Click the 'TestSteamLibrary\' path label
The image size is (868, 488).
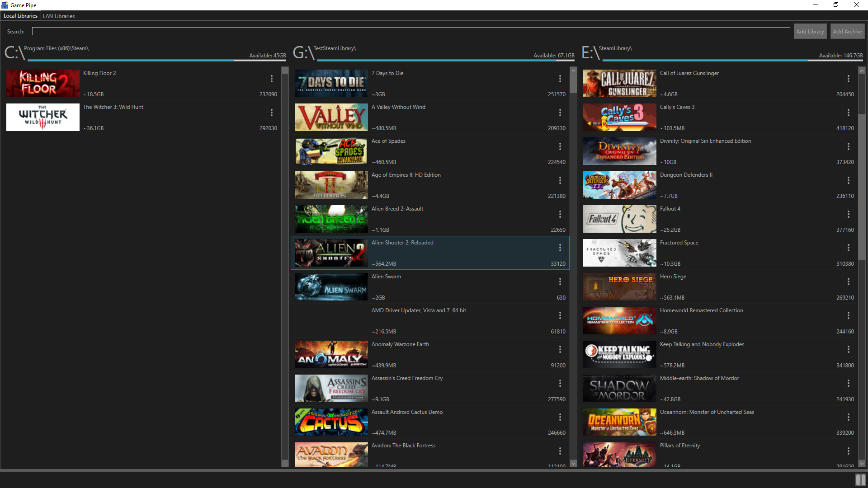coord(335,48)
